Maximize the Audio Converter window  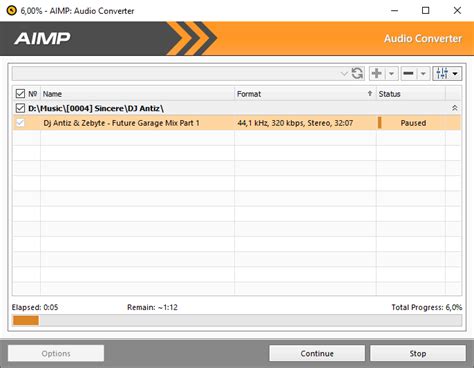[x=426, y=11]
